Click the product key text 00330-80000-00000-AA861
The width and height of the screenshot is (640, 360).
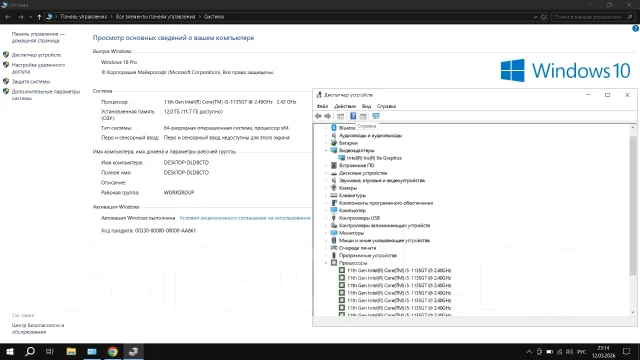(x=165, y=231)
